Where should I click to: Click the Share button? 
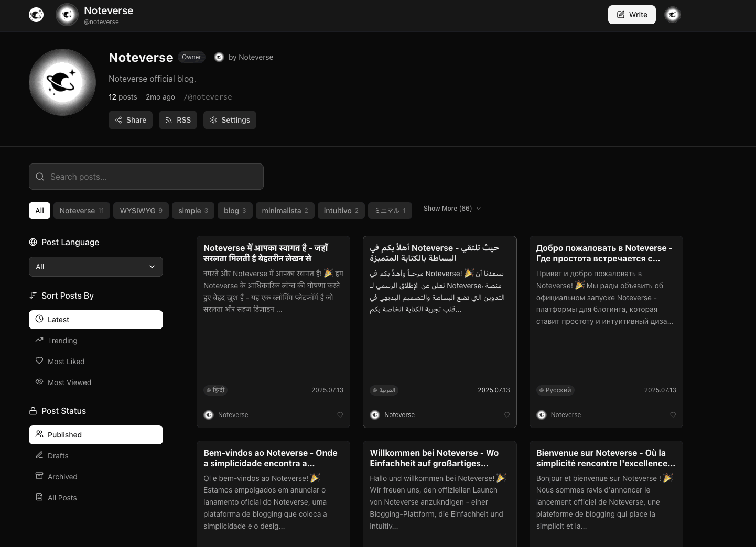click(131, 120)
